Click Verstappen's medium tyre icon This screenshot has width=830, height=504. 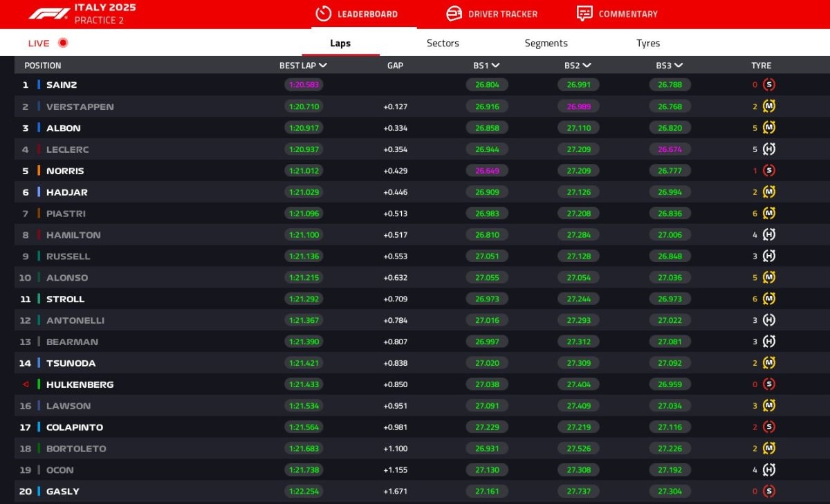point(768,106)
